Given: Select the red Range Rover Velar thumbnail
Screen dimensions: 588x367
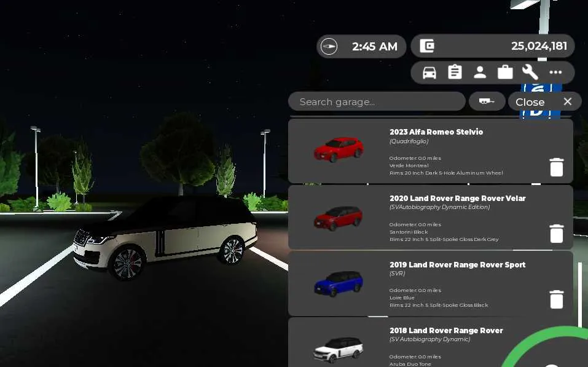Looking at the screenshot, I should pyautogui.click(x=339, y=218).
